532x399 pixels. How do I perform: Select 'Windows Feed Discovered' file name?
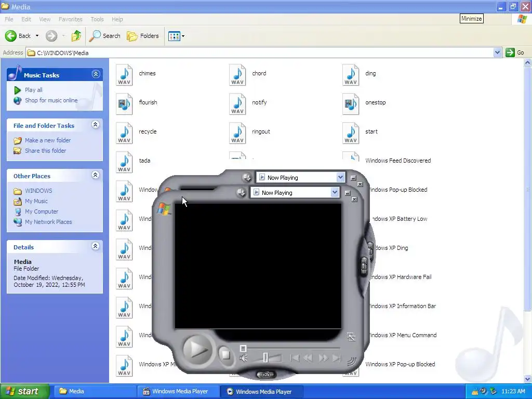tap(398, 161)
